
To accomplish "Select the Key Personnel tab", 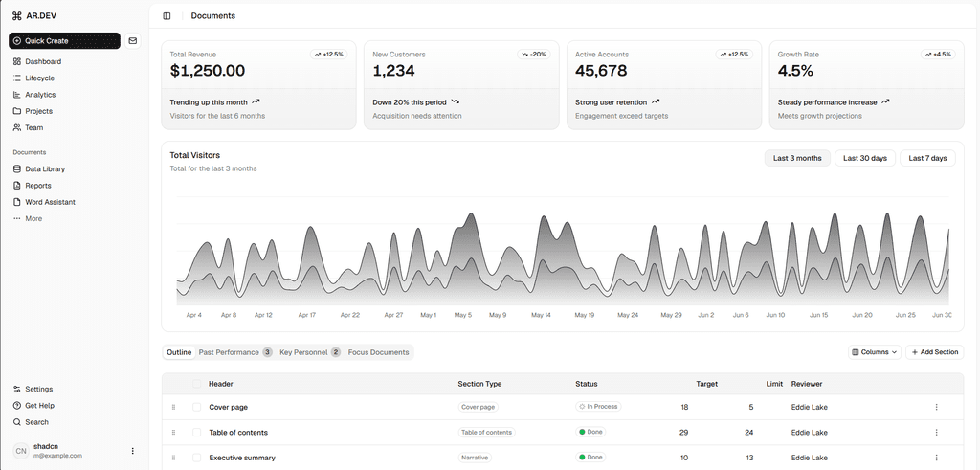I will pos(309,352).
